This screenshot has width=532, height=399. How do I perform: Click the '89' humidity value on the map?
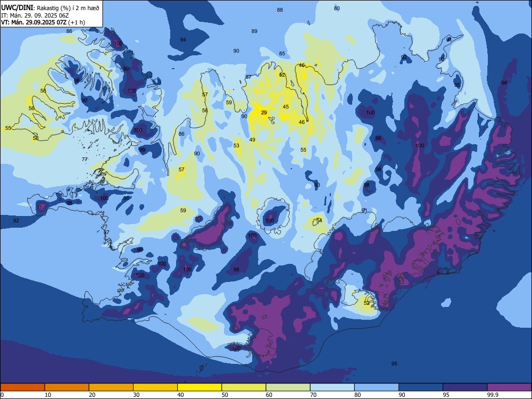254,31
